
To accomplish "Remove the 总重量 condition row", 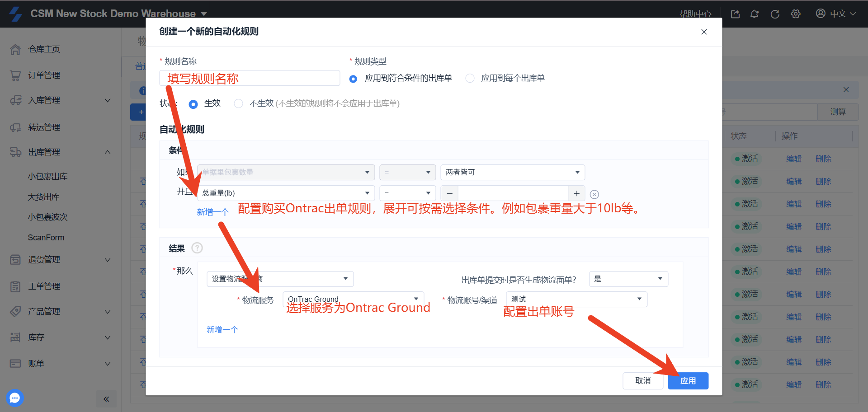I will coord(594,194).
